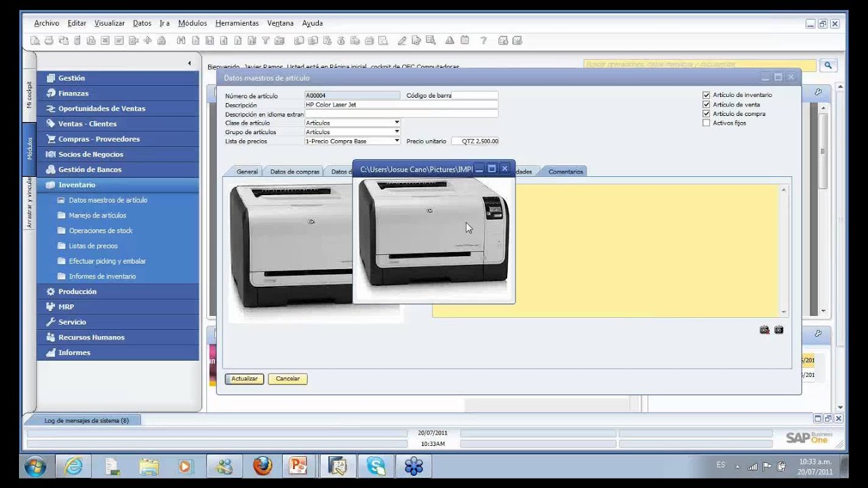Image resolution: width=868 pixels, height=488 pixels.
Task: Go to the next record
Action: click(x=237, y=41)
